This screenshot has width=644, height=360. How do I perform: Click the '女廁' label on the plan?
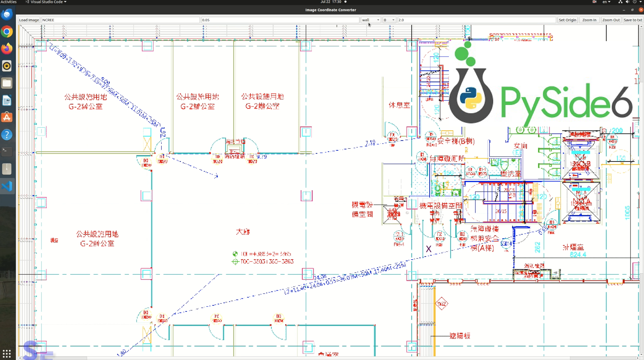[x=520, y=146]
